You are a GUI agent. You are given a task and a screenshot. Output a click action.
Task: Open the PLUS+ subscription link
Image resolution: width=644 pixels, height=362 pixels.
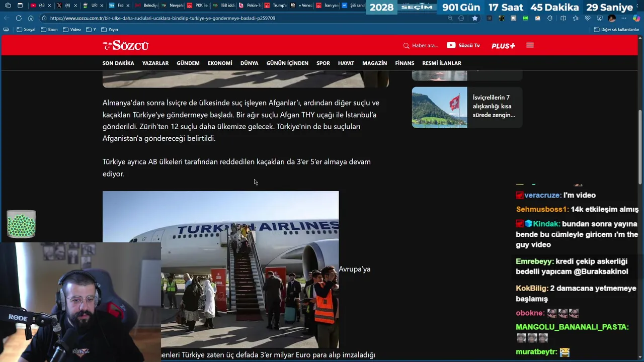503,46
